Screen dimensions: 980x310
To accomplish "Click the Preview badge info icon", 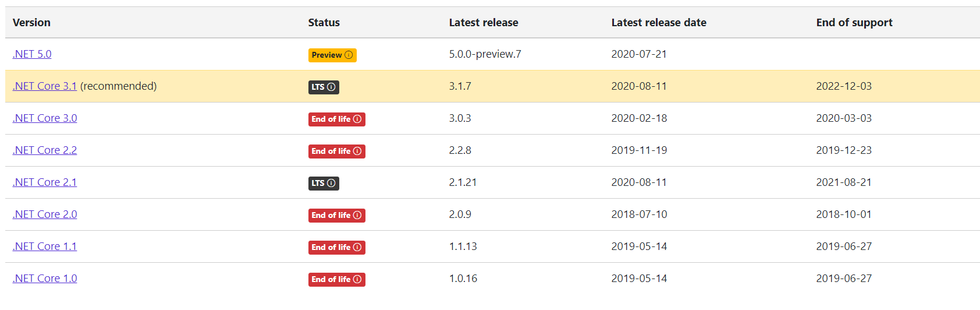I will (349, 55).
